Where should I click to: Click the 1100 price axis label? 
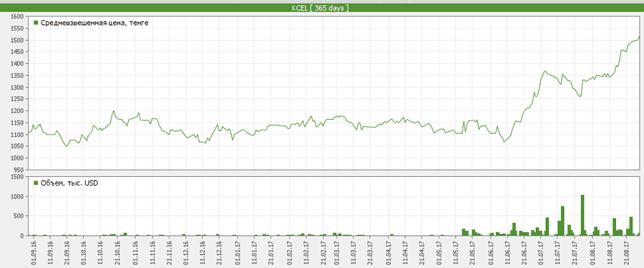pyautogui.click(x=18, y=135)
